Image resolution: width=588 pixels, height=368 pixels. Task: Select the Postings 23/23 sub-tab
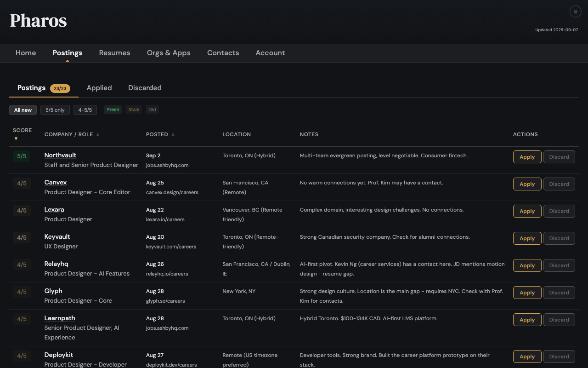pyautogui.click(x=44, y=88)
